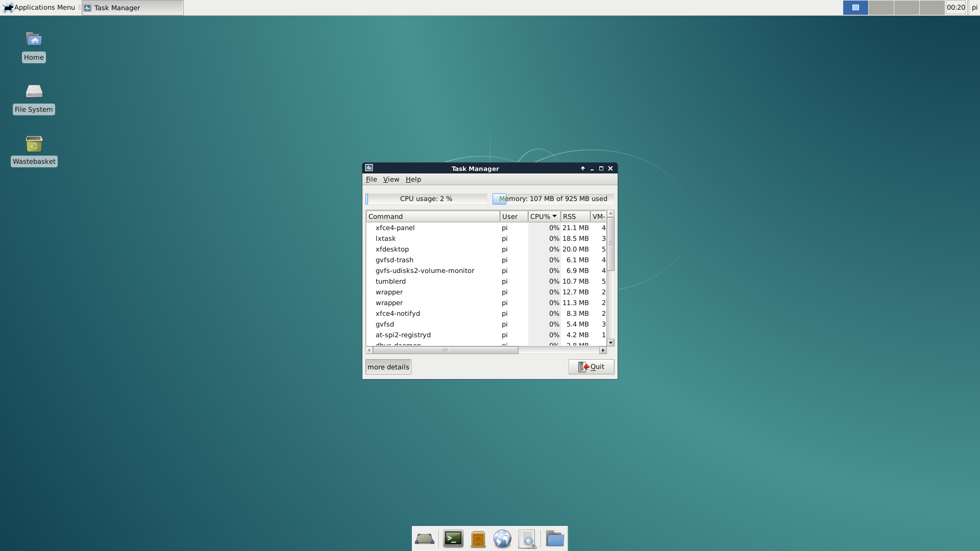Viewport: 980px width, 551px height.
Task: Click the Memory usage progress bar
Action: click(553, 198)
